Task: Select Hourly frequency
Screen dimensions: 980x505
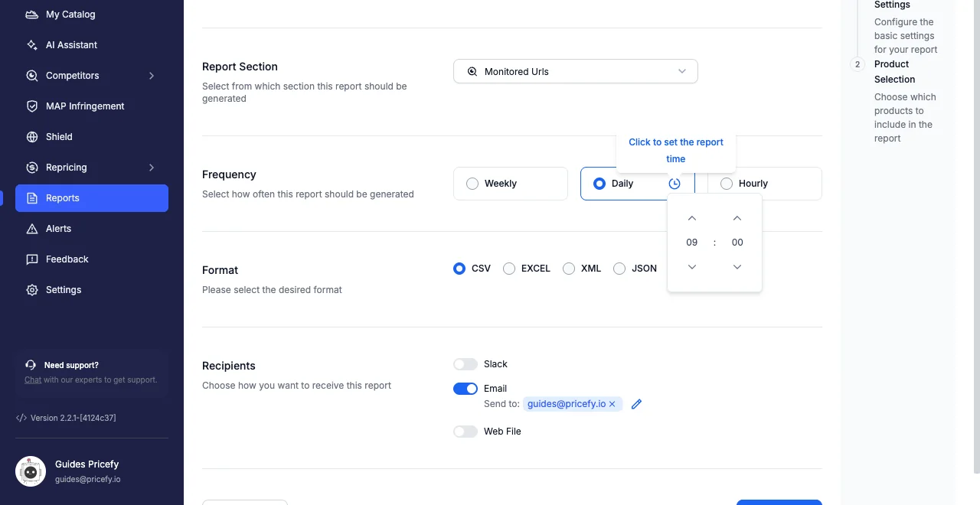Action: click(765, 184)
